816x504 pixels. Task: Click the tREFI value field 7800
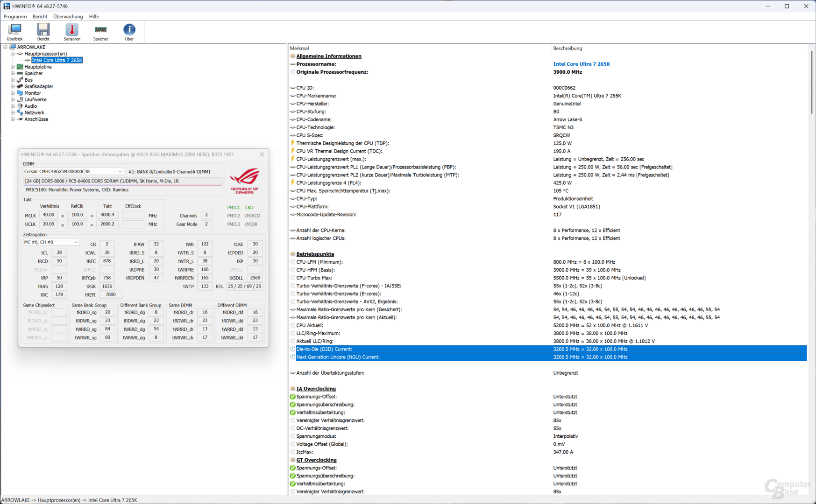coord(111,294)
